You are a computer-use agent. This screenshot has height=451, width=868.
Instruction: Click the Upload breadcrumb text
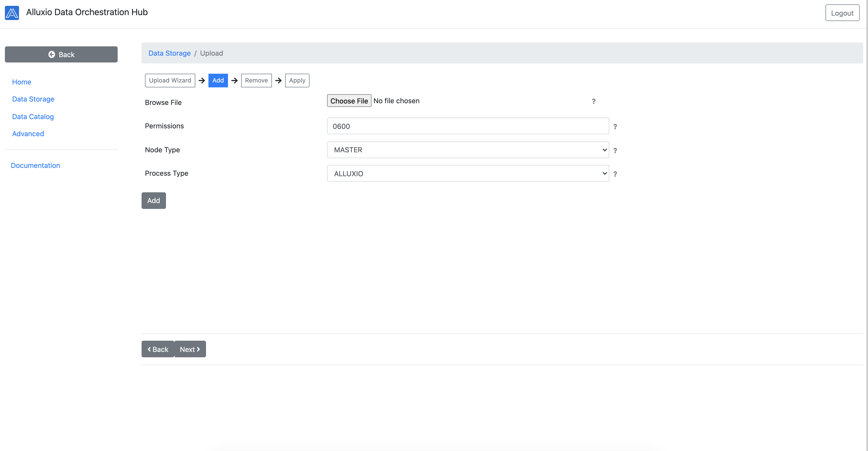(x=211, y=53)
